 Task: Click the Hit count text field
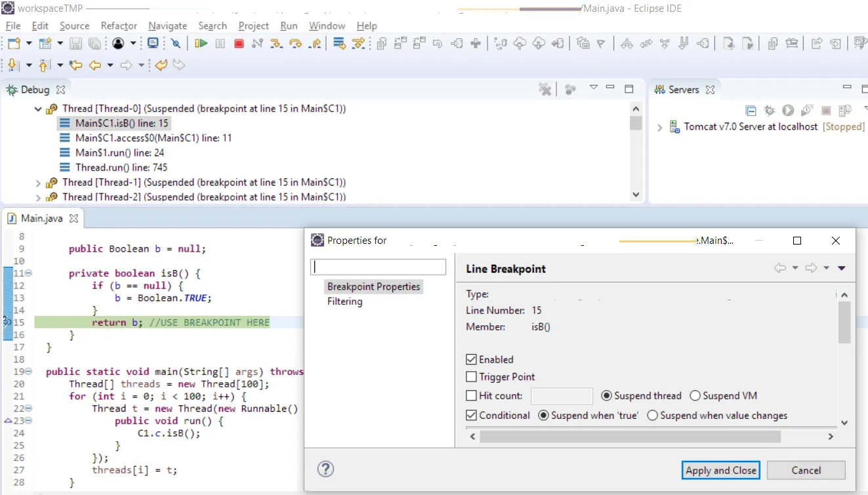pos(562,396)
